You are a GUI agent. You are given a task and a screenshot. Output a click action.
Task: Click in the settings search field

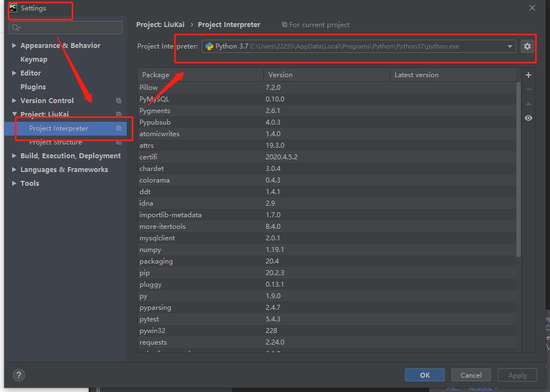[66, 28]
